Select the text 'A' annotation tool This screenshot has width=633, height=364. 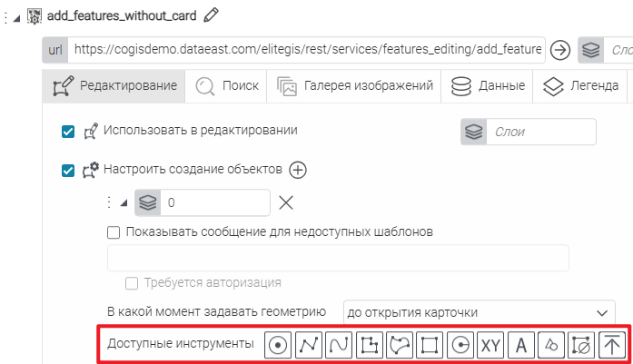(x=520, y=345)
